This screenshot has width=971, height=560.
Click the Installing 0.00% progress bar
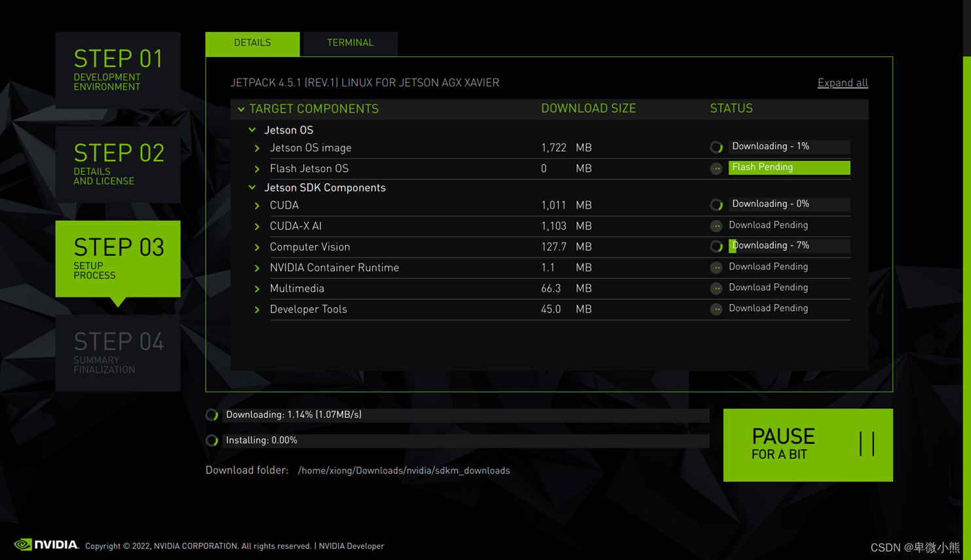tap(466, 441)
